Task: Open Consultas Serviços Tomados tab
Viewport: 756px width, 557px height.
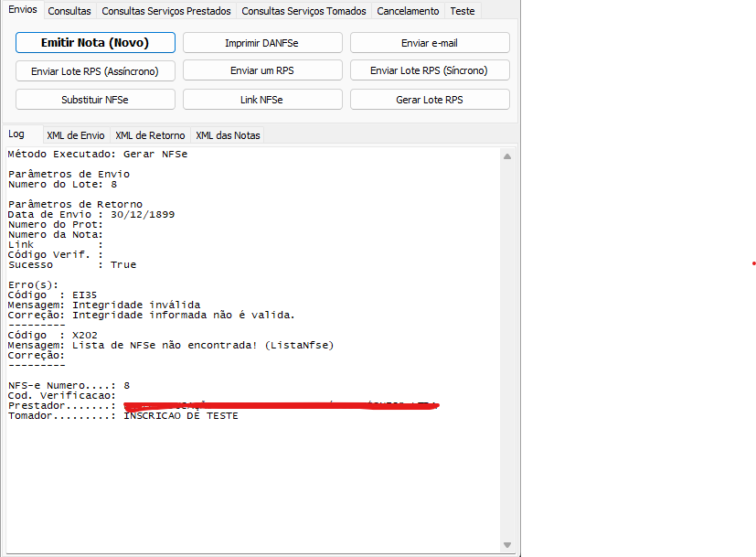Action: (x=303, y=11)
